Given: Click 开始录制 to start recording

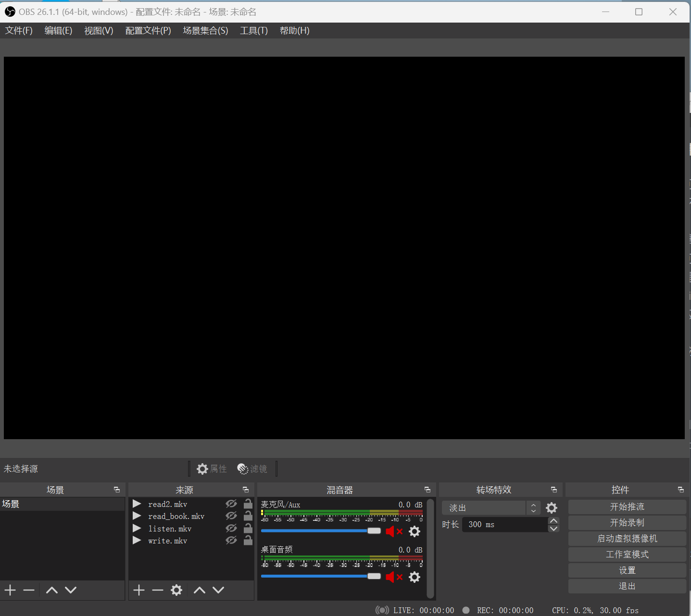Looking at the screenshot, I should (x=627, y=523).
